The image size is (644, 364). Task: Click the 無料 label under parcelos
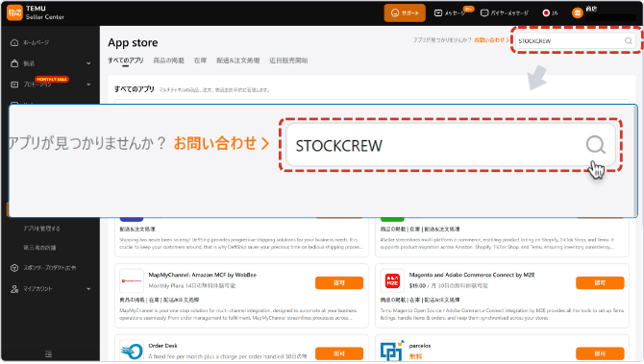415,356
